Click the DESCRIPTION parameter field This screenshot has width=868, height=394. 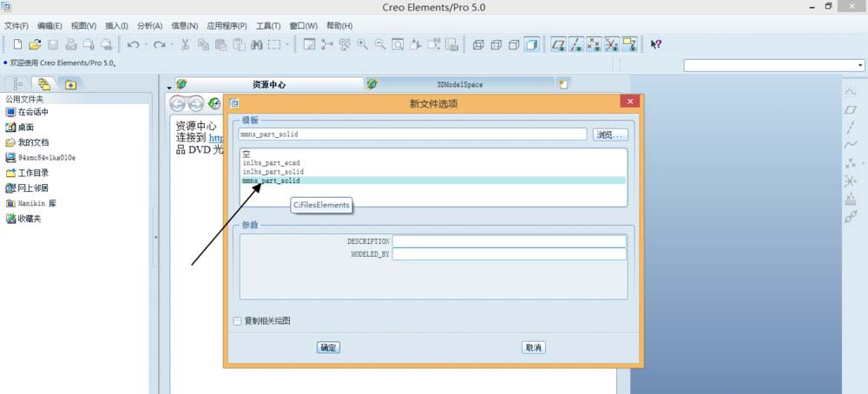[x=510, y=241]
